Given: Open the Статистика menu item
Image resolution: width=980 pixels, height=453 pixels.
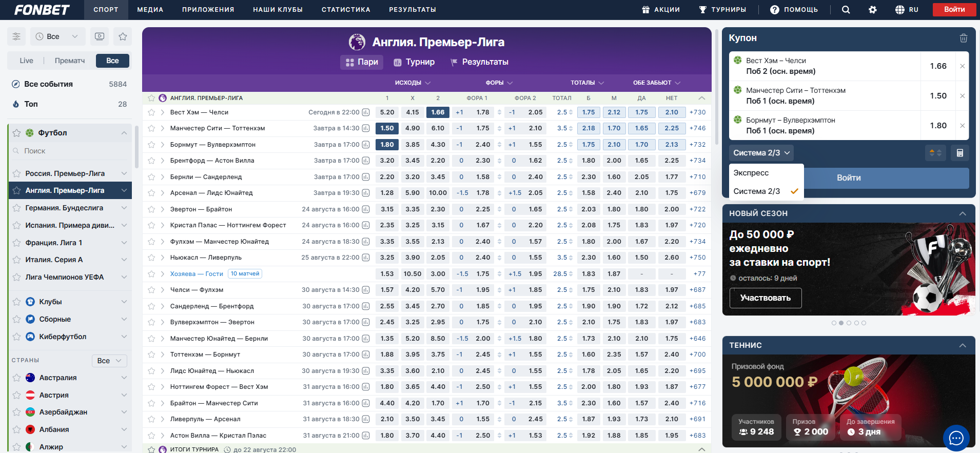Looking at the screenshot, I should point(345,10).
